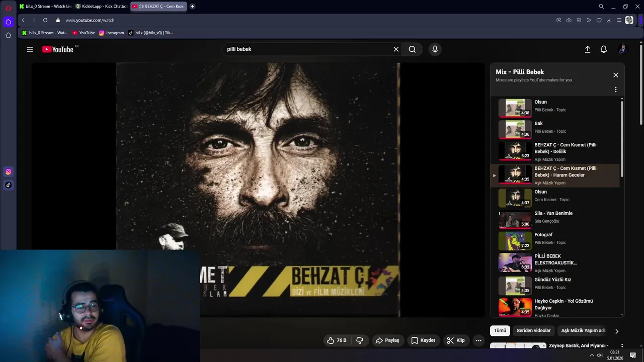Switch to the bilx_0 Stream tab
This screenshot has height=362, width=644.
click(x=45, y=7)
